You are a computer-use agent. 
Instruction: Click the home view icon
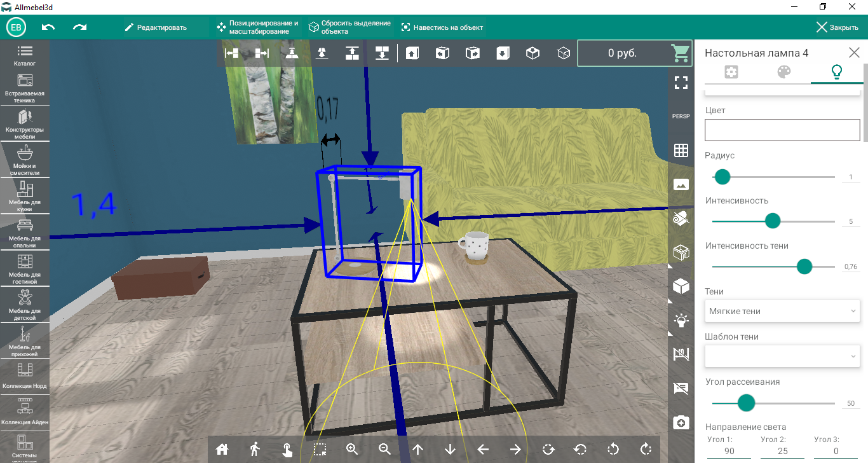click(222, 449)
